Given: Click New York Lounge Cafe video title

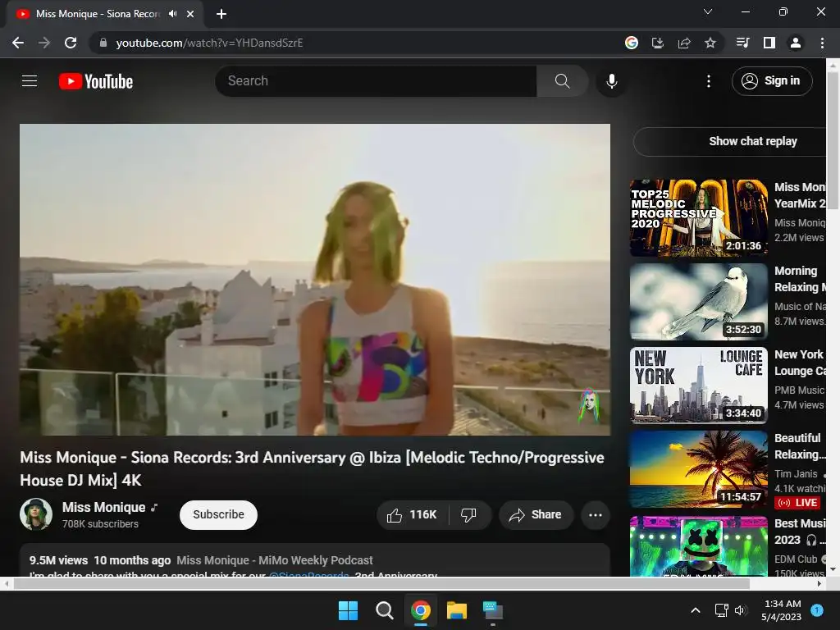Looking at the screenshot, I should pos(800,363).
